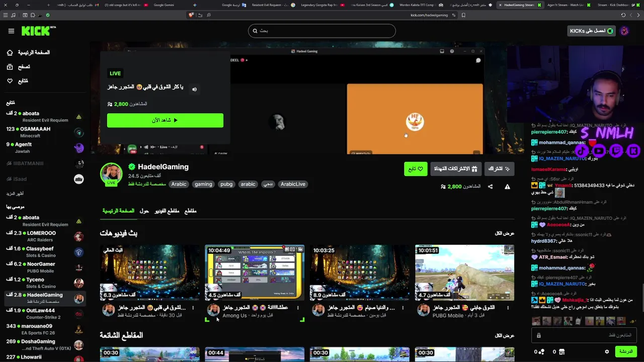This screenshot has width=644, height=362.
Task: Click the user profile avatar in the header
Action: coord(624,31)
